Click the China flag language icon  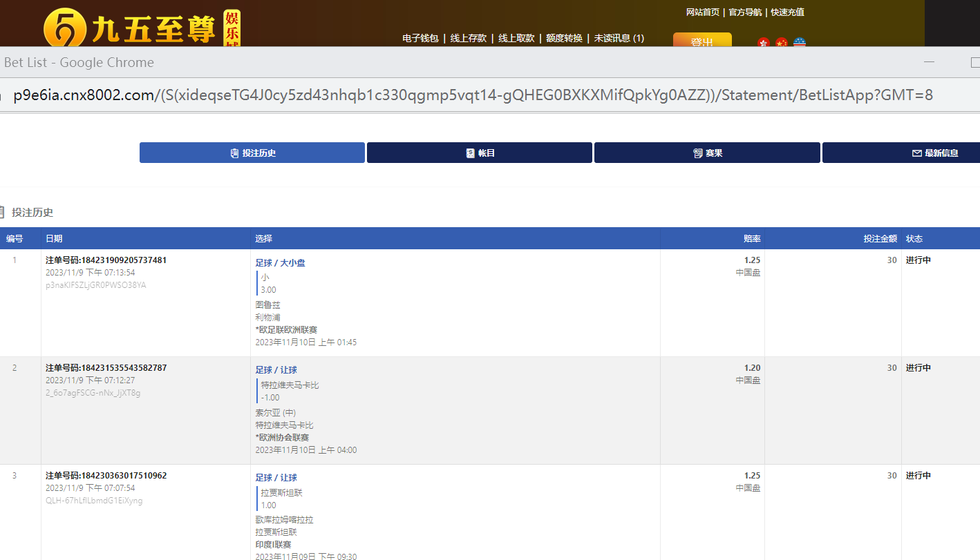coord(782,43)
